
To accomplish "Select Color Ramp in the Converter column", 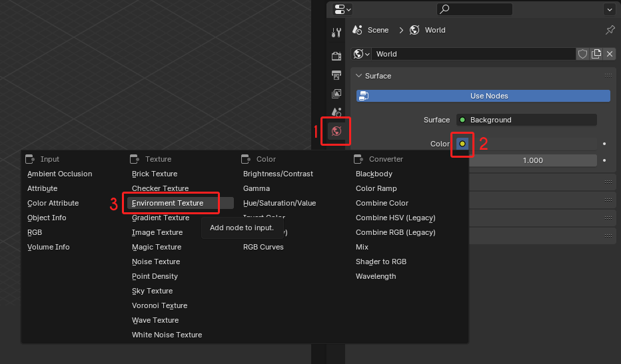I will [x=376, y=188].
